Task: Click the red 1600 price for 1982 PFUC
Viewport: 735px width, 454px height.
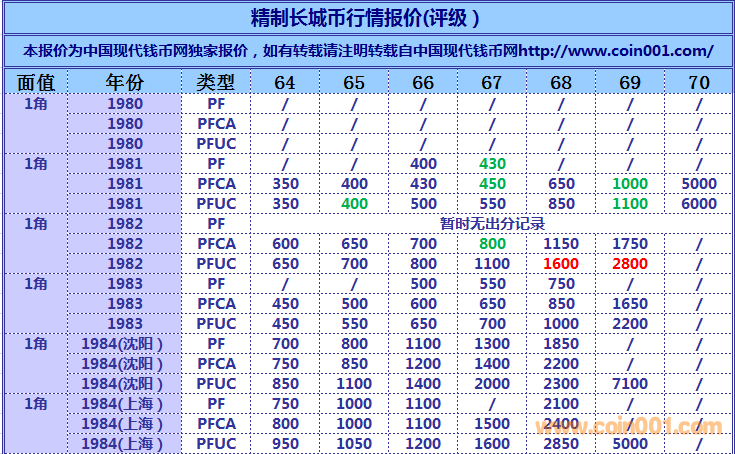Action: (561, 264)
